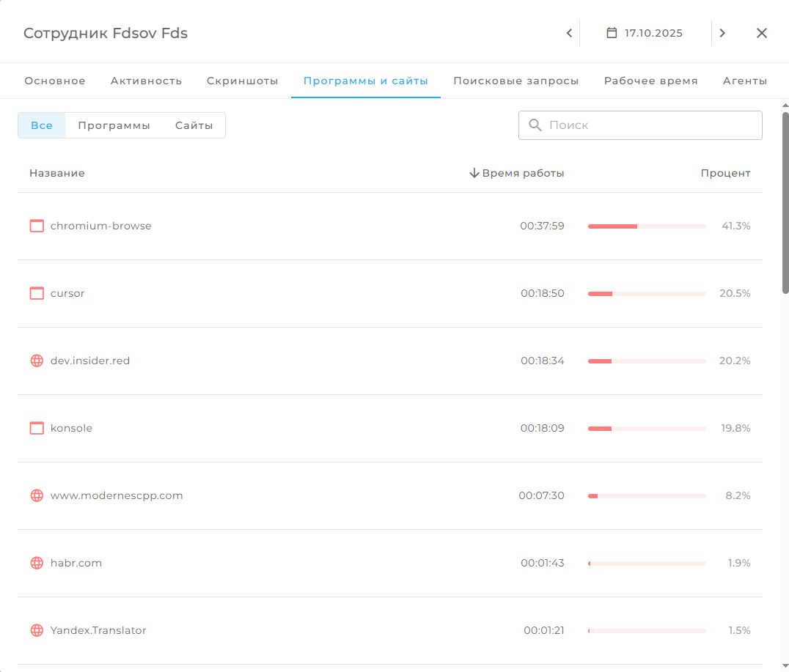Switch to the Поисковые запросы tab
This screenshot has height=672, width=789.
pyautogui.click(x=515, y=81)
